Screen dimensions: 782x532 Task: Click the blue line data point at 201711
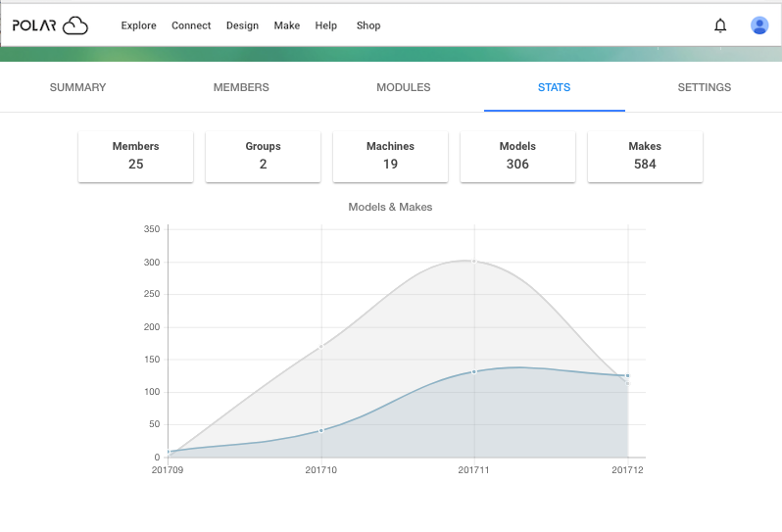[473, 371]
